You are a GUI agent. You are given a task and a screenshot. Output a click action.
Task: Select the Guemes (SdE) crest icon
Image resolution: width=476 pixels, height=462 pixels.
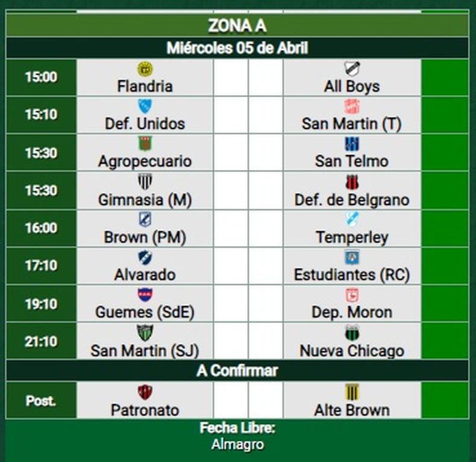145,294
